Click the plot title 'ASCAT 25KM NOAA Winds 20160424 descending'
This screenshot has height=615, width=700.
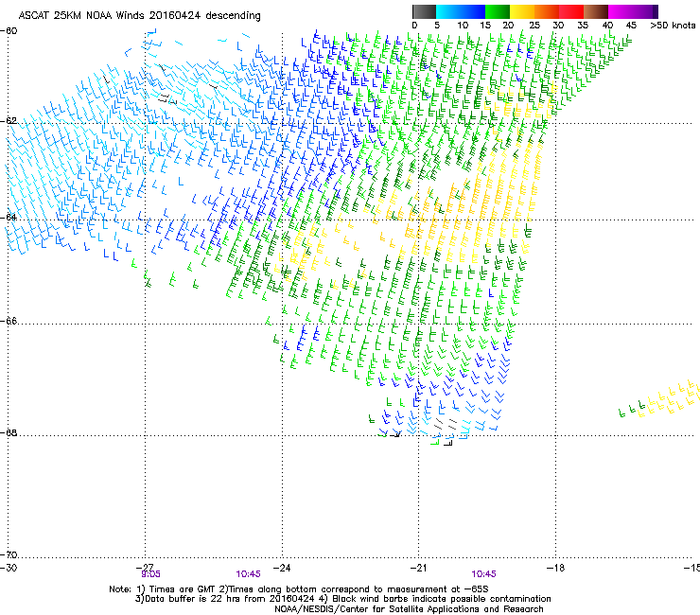(140, 15)
